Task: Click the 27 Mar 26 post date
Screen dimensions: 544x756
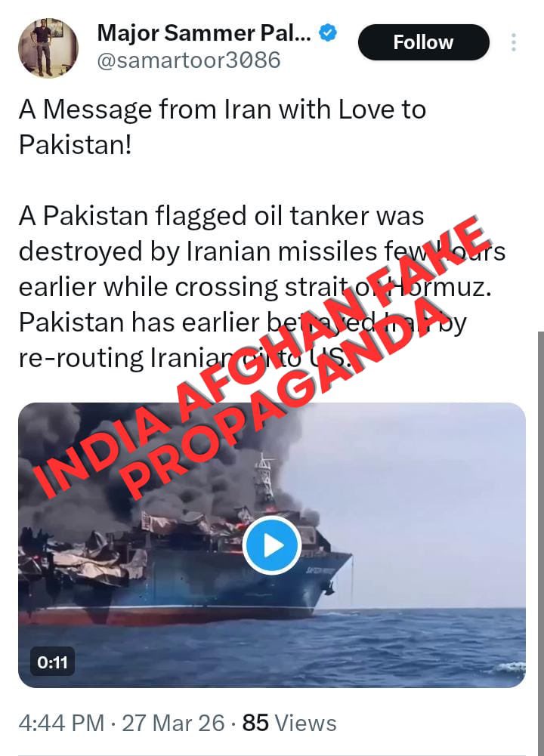Action: 173,723
